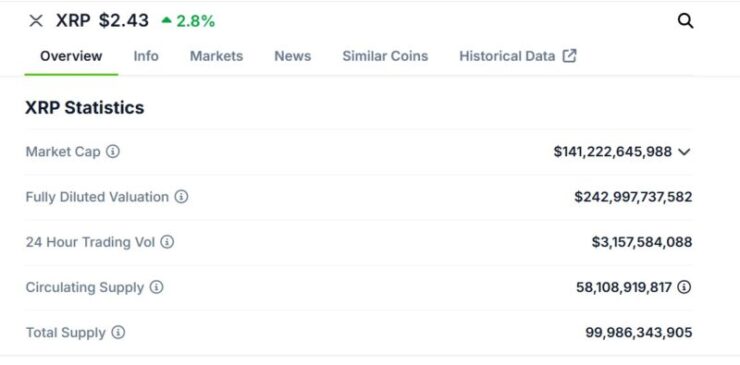Close the XRP detail panel

point(36,21)
